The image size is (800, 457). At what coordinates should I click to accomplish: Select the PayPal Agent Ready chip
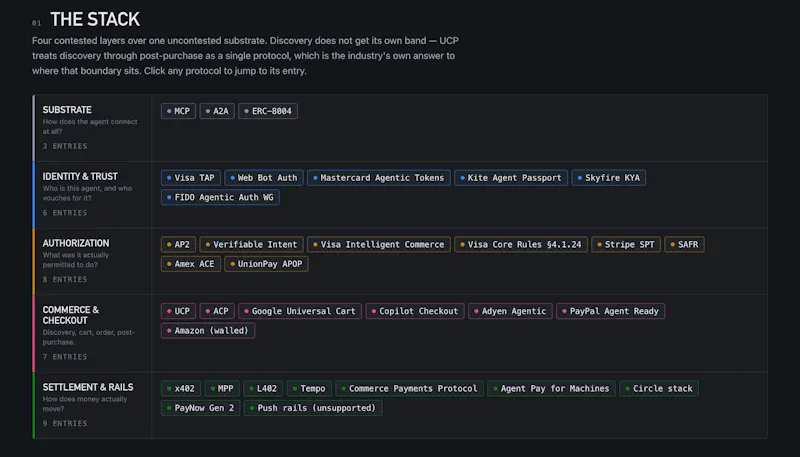(611, 312)
